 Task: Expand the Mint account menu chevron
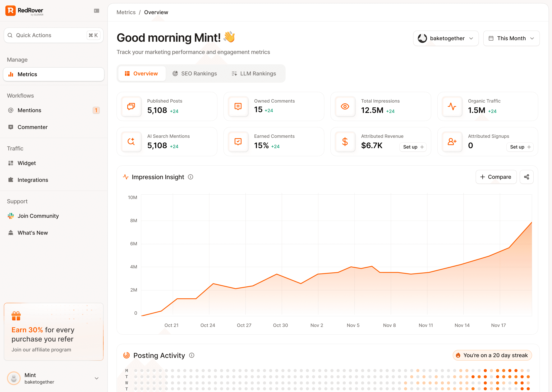pos(96,378)
